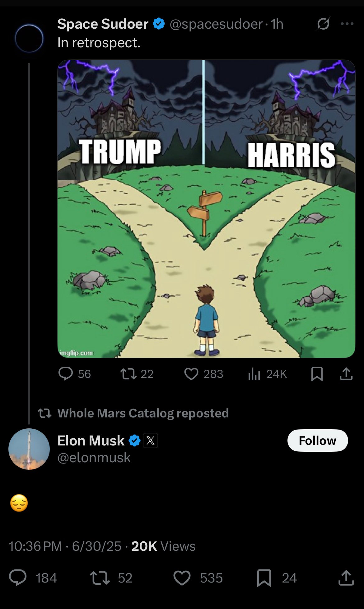The image size is (364, 609).
Task: Tap the X affiliation badge next to Elon Musk
Action: tap(151, 440)
